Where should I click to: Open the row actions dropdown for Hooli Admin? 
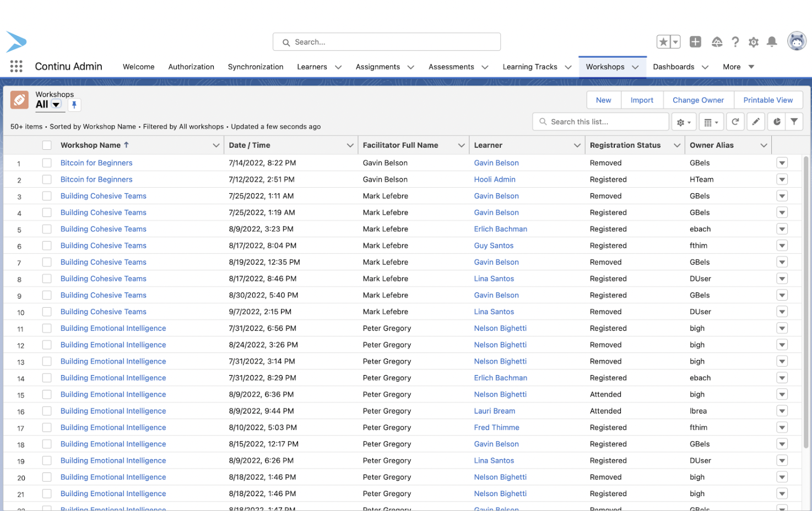click(782, 179)
